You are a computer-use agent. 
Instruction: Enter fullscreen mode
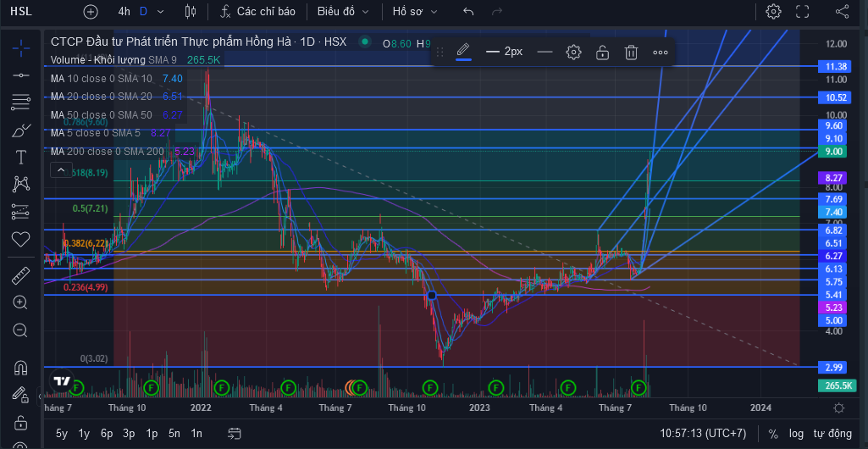pyautogui.click(x=802, y=11)
